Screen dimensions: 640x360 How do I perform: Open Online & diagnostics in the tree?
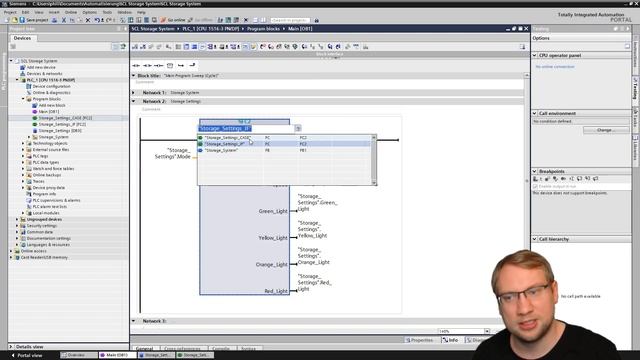[51, 93]
